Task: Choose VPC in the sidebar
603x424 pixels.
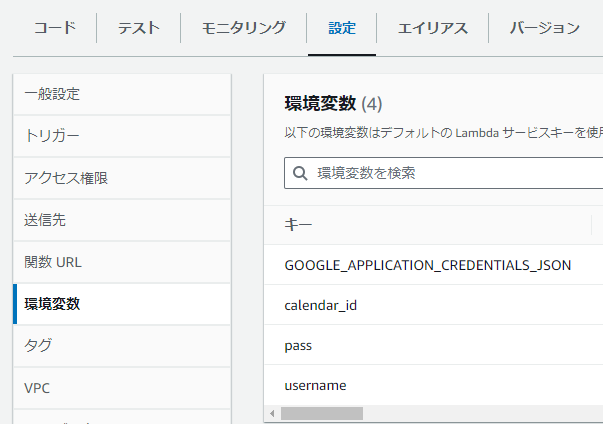Action: coord(122,388)
